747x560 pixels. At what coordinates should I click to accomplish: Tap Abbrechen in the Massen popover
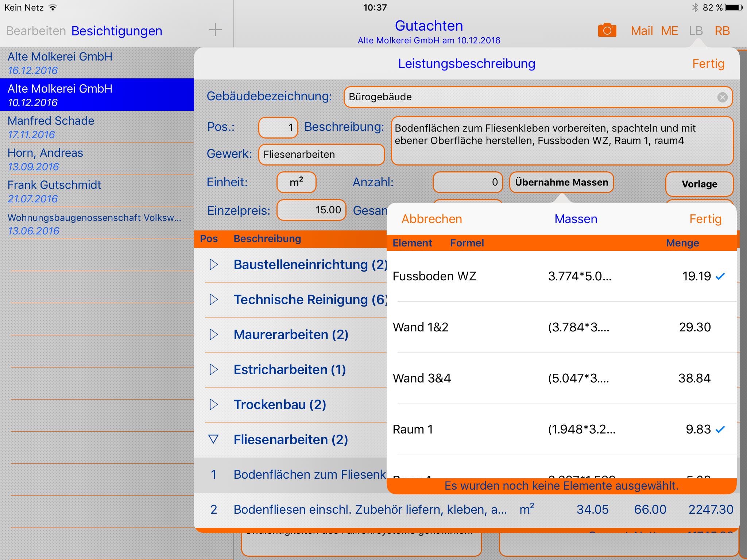[432, 219]
